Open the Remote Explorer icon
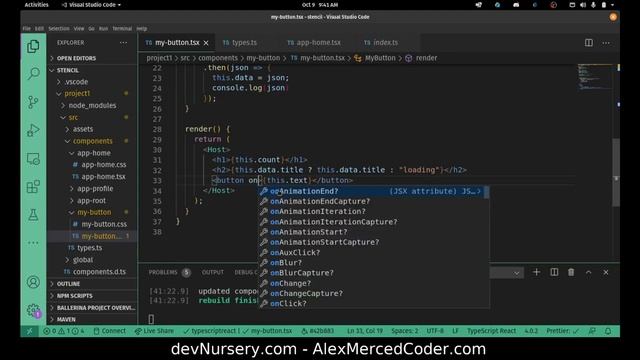 tap(33, 158)
